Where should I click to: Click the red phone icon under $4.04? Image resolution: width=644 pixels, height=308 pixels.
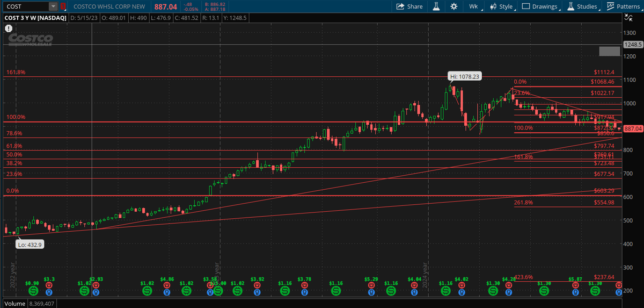(415, 285)
